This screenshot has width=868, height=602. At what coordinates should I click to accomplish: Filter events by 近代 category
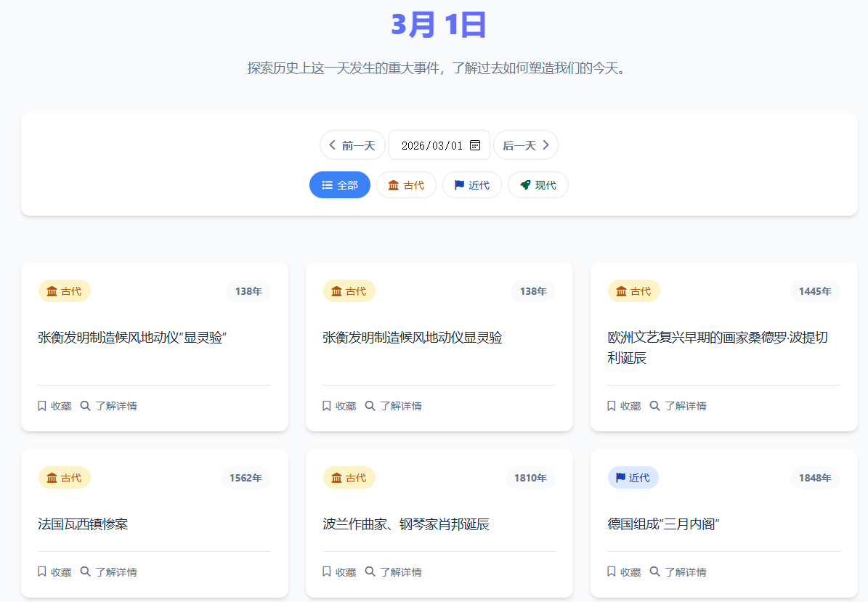471,185
